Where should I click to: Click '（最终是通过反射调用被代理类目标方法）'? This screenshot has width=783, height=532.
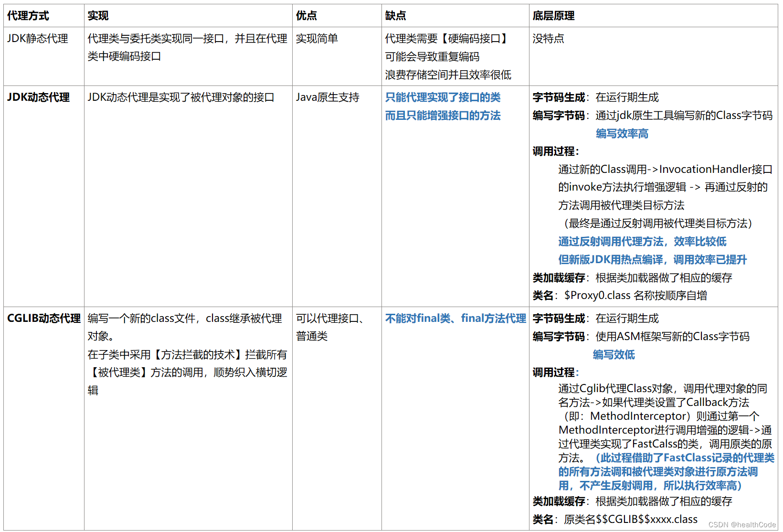[658, 223]
